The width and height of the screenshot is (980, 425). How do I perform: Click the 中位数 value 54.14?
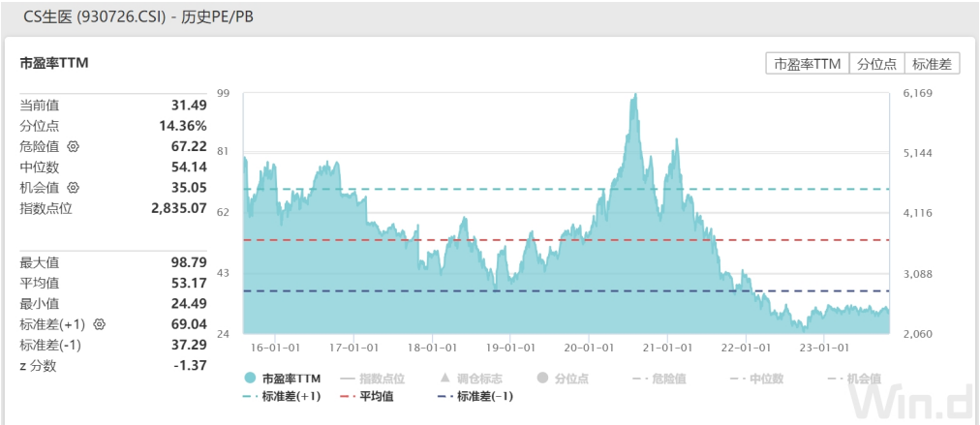pyautogui.click(x=190, y=167)
